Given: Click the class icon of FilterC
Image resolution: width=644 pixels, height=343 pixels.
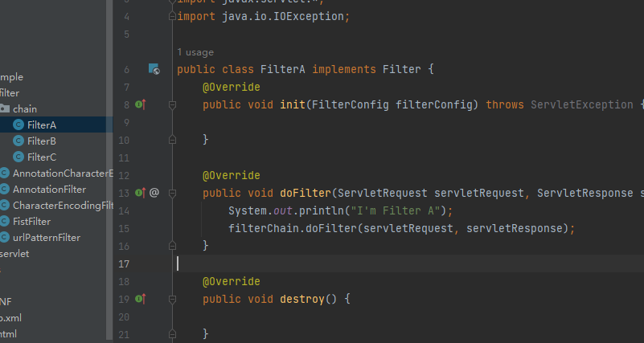Looking at the screenshot, I should click(18, 157).
